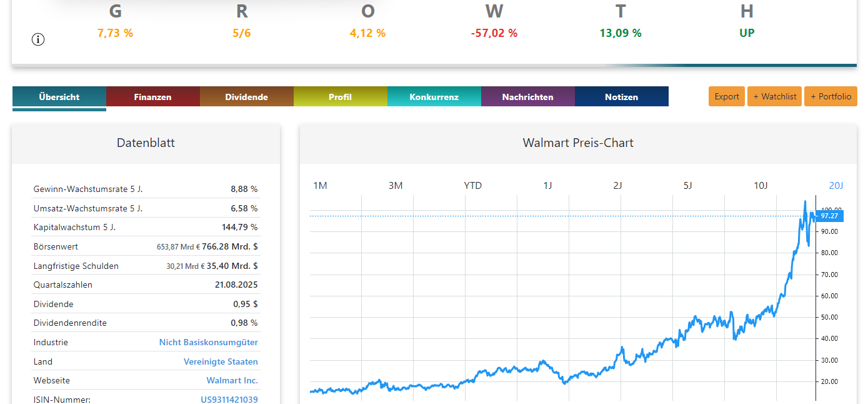Screen dimensions: 868x404
Task: Select the YTD chart range
Action: pos(473,186)
